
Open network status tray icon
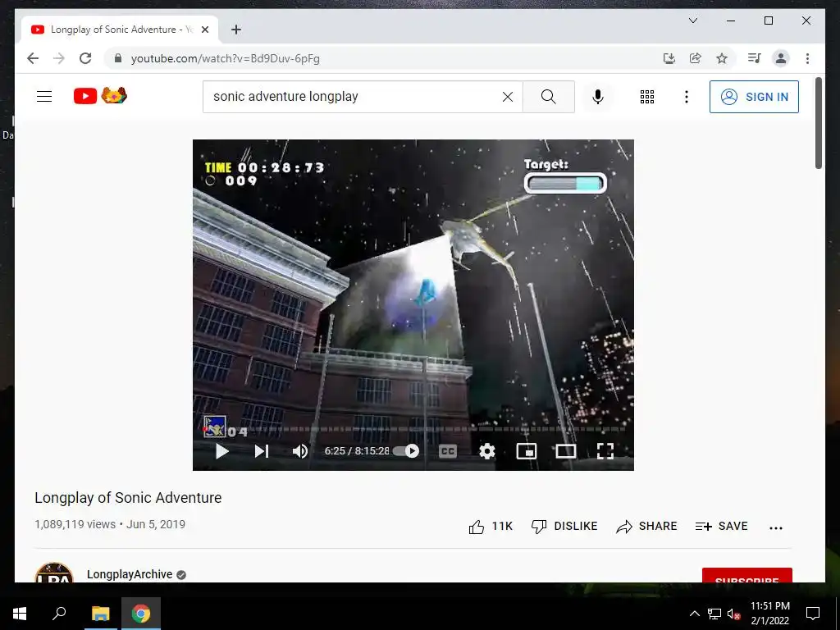pos(714,614)
